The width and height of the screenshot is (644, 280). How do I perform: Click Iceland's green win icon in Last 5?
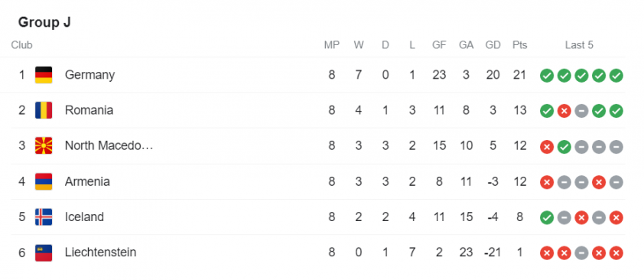[x=547, y=217]
